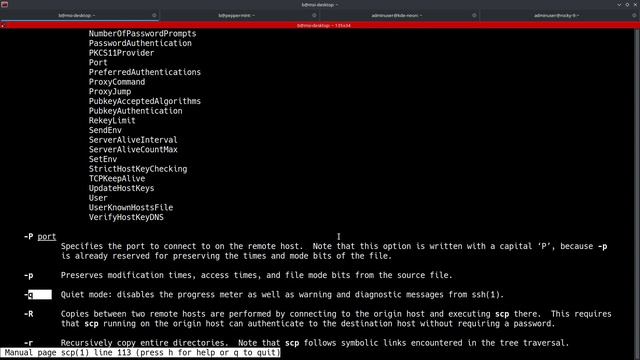
Task: Click the terminal grouping icon in red titlebar
Action: click(3, 25)
